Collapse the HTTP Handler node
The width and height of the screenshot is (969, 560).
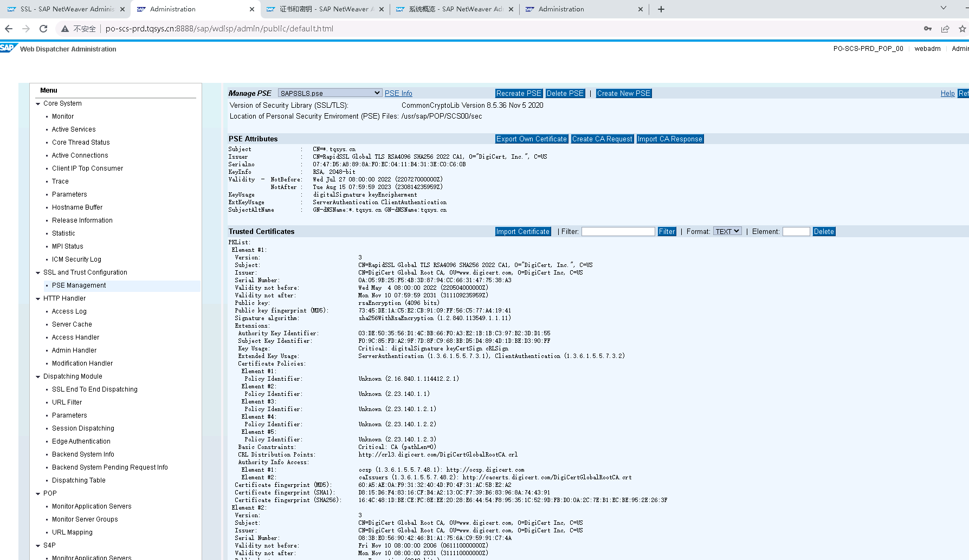38,299
